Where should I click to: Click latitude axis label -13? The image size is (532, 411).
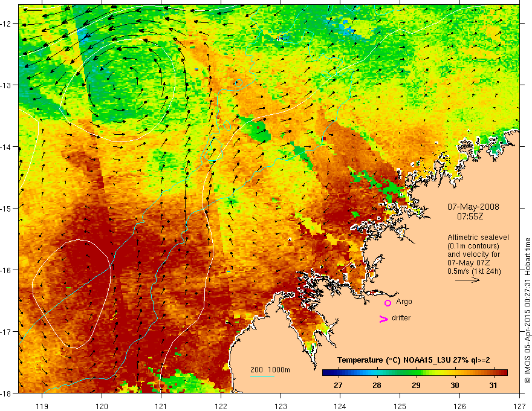pyautogui.click(x=6, y=85)
